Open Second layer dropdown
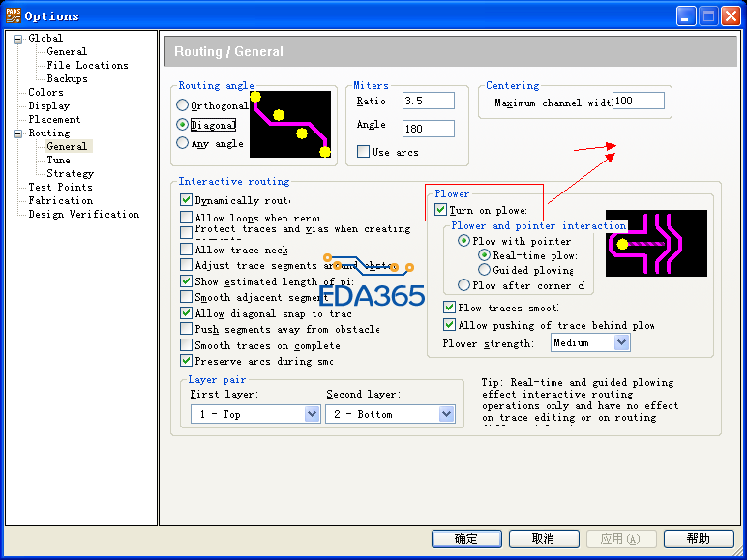The height and width of the screenshot is (560, 747). pyautogui.click(x=390, y=414)
